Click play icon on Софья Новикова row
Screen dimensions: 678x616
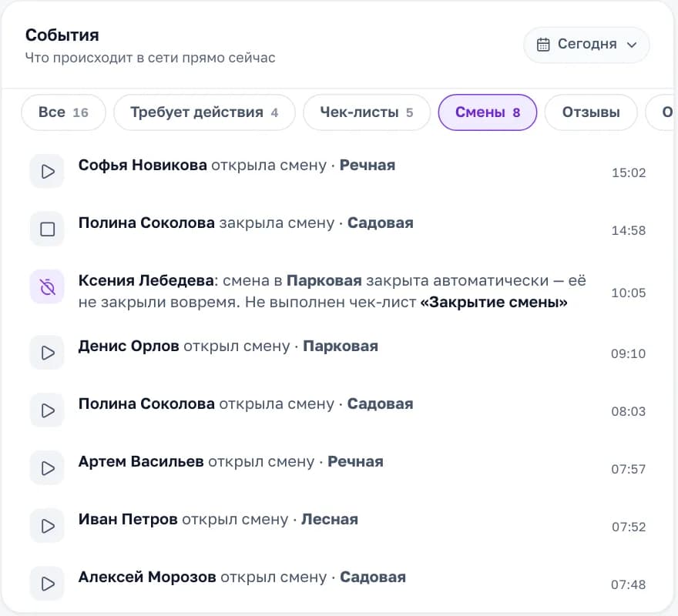(x=48, y=172)
